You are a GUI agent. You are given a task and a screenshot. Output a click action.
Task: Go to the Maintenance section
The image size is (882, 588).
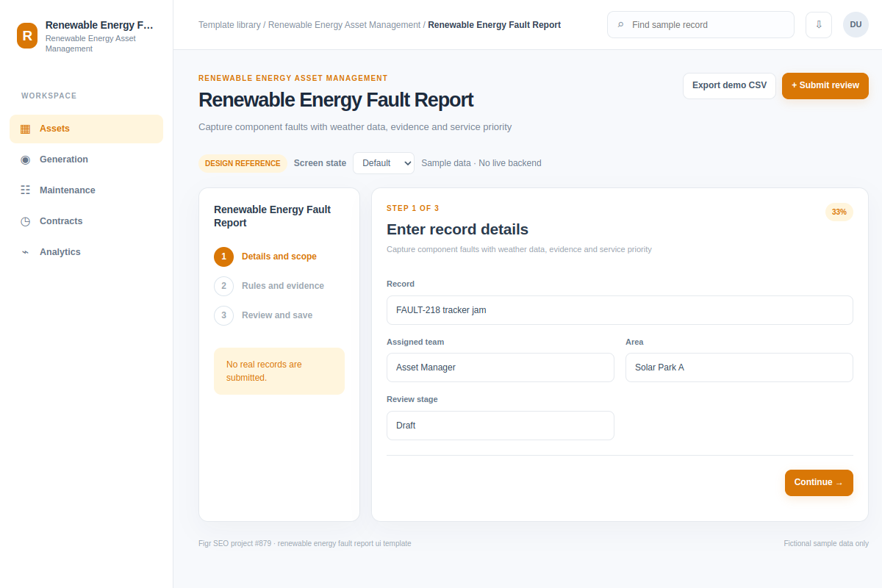[x=86, y=190]
